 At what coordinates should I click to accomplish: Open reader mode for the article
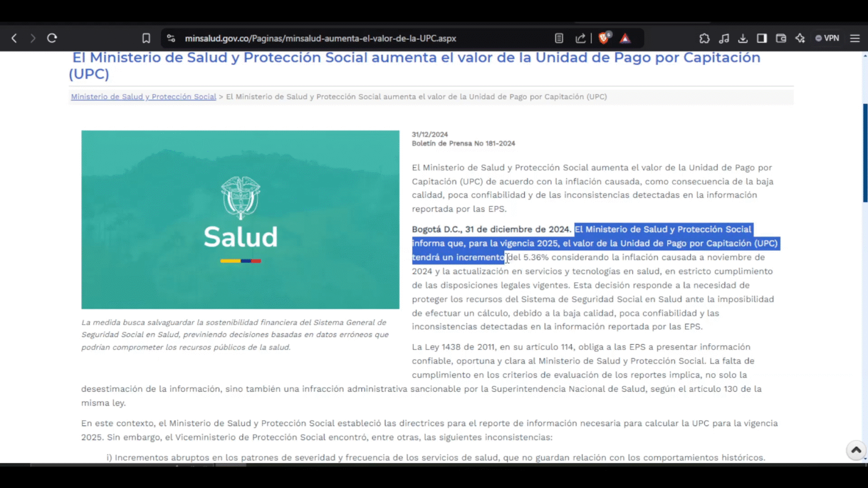pyautogui.click(x=559, y=38)
